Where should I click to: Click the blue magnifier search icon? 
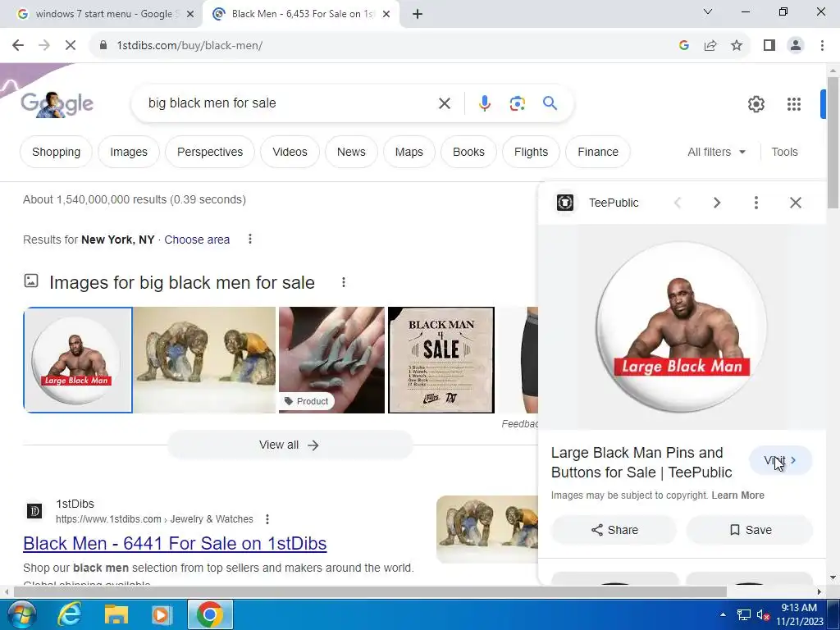pyautogui.click(x=550, y=103)
